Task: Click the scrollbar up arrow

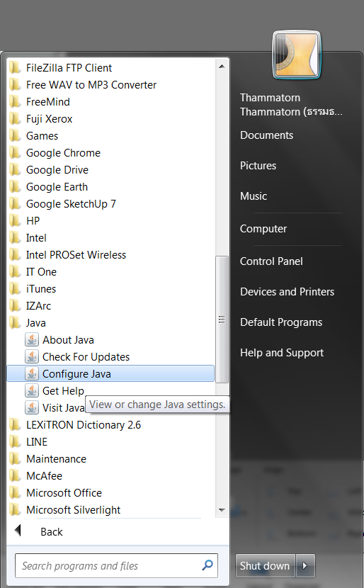Action: click(x=222, y=67)
